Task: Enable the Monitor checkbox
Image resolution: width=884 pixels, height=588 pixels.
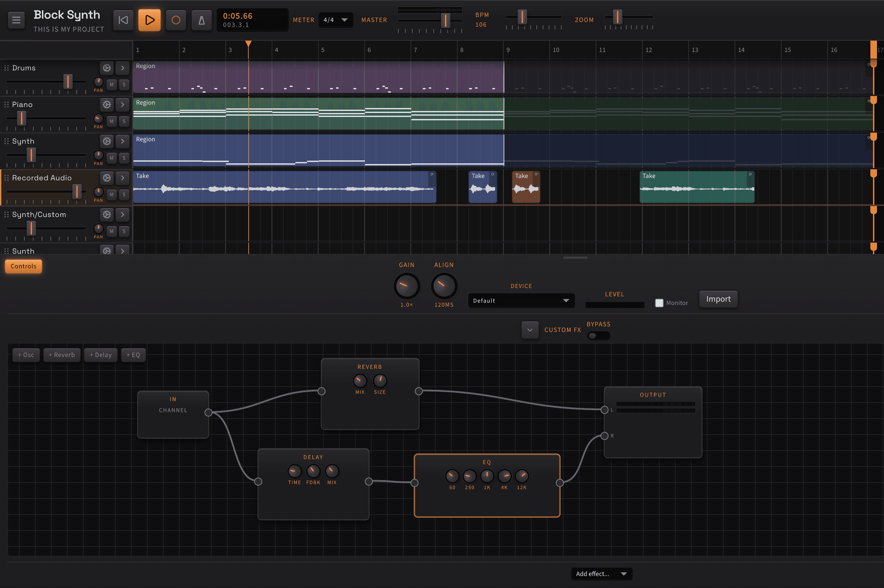Action: [x=659, y=303]
